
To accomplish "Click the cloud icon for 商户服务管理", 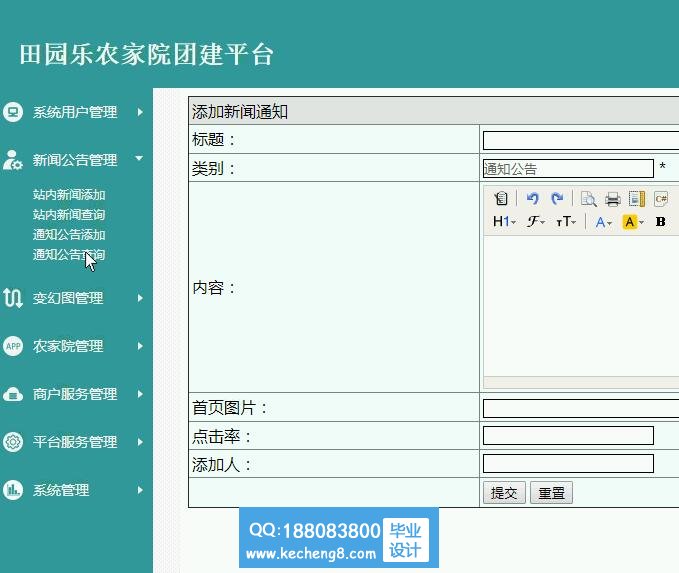I will click(13, 394).
